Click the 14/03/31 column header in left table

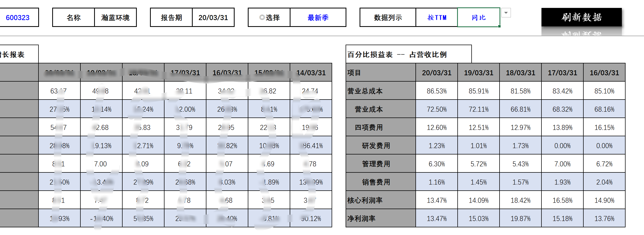click(x=311, y=73)
